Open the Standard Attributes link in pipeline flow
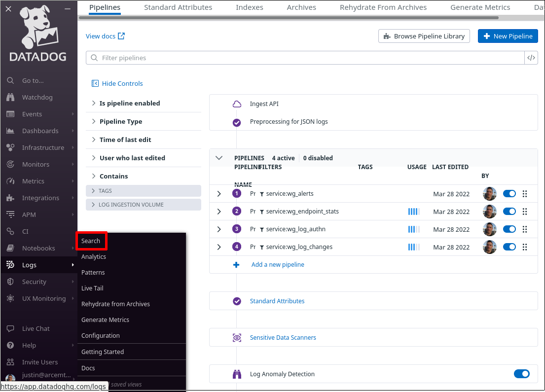Screen dimensions: 545x392 [x=277, y=301]
